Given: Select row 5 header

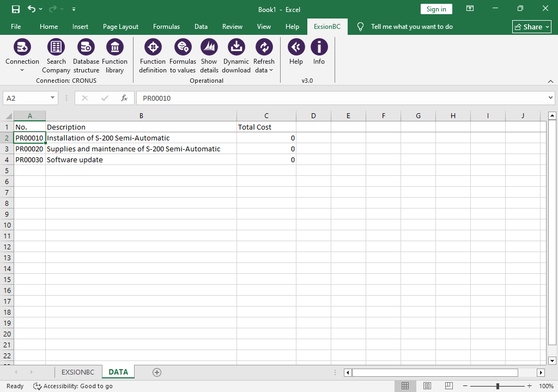Looking at the screenshot, I should click(7, 171).
